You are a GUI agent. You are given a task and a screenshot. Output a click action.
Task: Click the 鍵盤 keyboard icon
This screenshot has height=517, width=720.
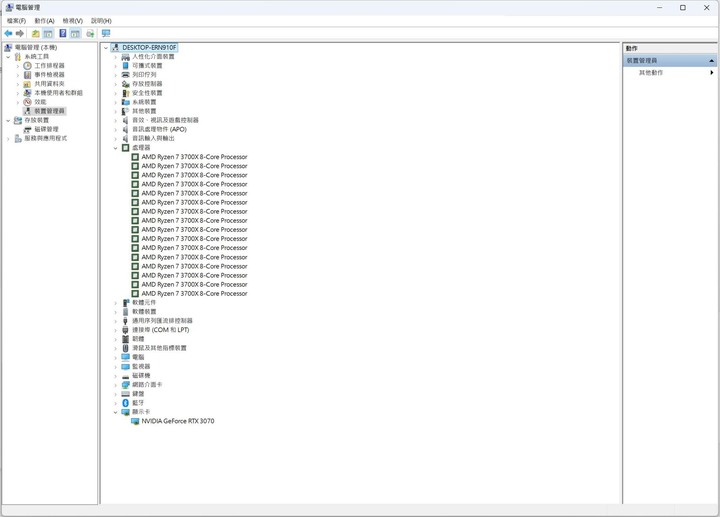(125, 394)
